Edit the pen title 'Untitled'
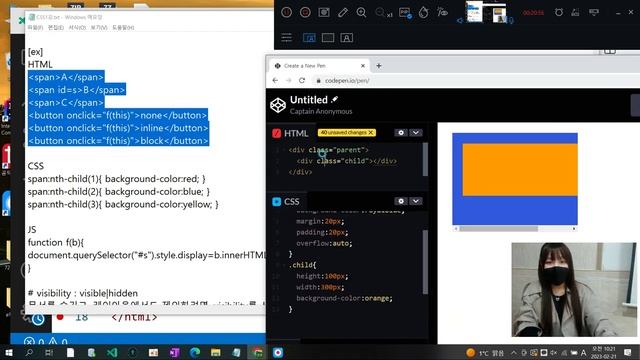This screenshot has height=360, width=640. [x=309, y=100]
